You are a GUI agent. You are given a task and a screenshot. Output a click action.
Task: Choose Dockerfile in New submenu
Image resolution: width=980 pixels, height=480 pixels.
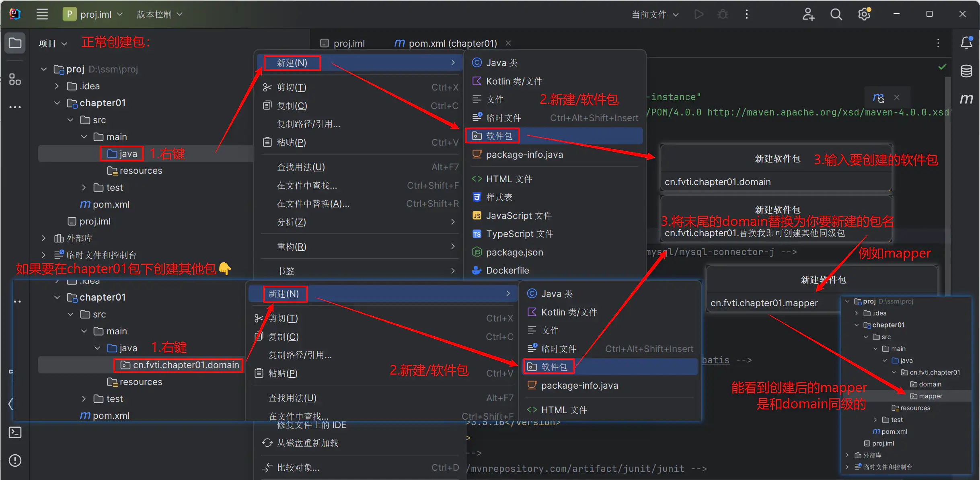555,270
